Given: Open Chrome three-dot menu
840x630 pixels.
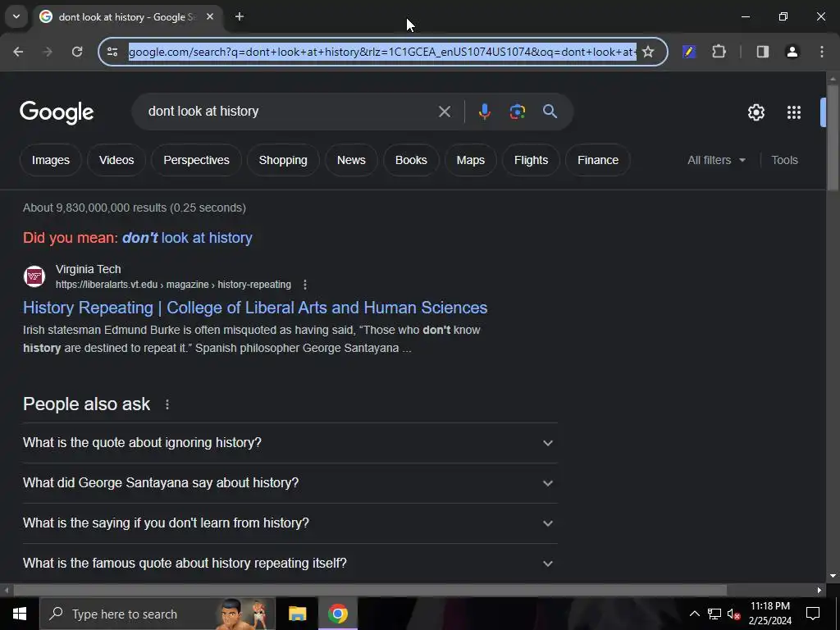Looking at the screenshot, I should [822, 52].
